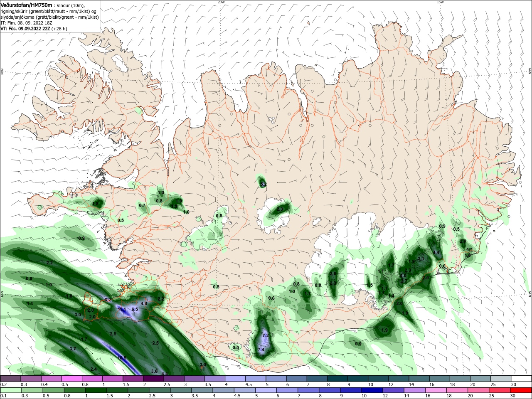Click the Veðurstofan/HM750m title text
This screenshot has width=532, height=399.
click(x=26, y=5)
